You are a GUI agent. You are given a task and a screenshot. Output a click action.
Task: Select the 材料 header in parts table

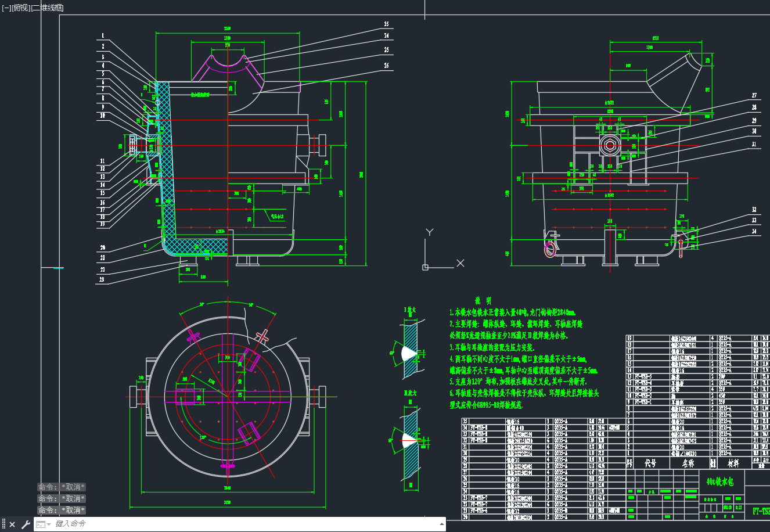click(x=734, y=463)
